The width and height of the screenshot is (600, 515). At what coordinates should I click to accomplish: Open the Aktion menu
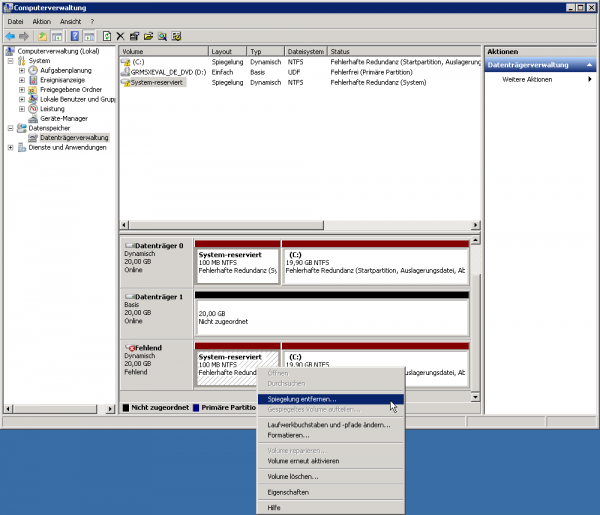(x=41, y=21)
